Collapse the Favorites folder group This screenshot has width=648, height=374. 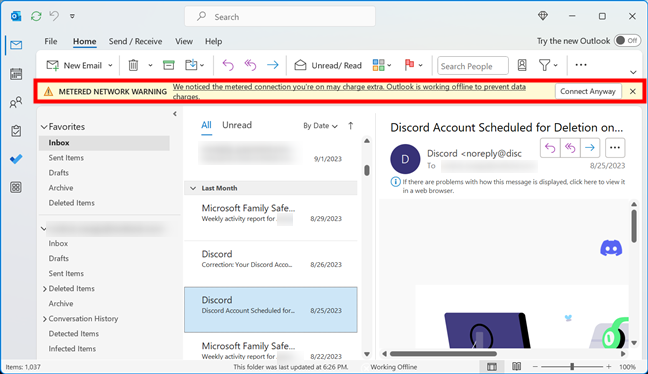click(x=44, y=127)
